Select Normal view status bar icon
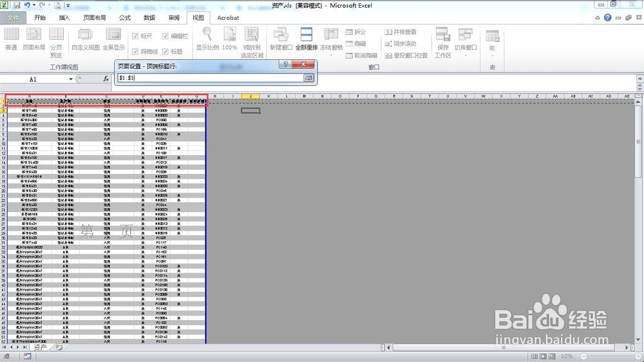Viewport: 644px width, 362px height. (x=535, y=356)
